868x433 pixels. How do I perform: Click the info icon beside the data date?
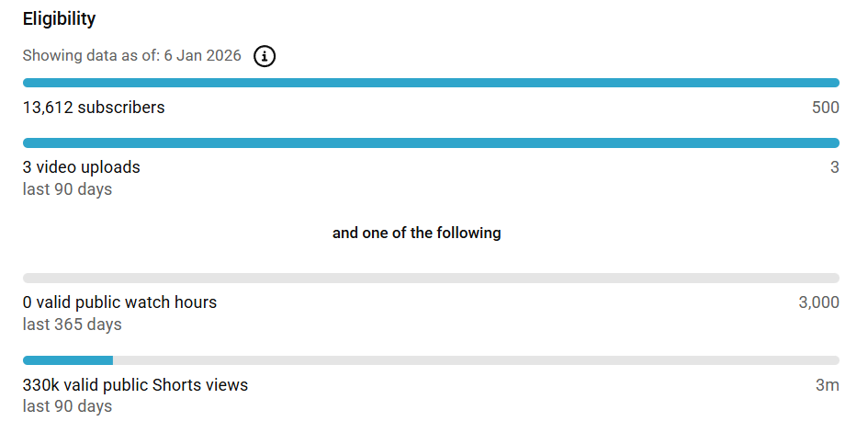tap(265, 56)
